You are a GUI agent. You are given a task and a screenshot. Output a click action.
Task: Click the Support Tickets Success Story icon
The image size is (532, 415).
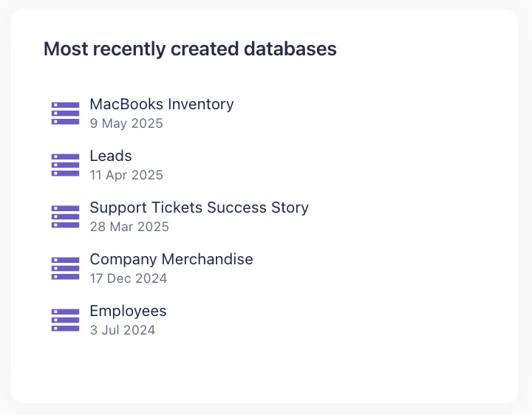pyautogui.click(x=65, y=217)
